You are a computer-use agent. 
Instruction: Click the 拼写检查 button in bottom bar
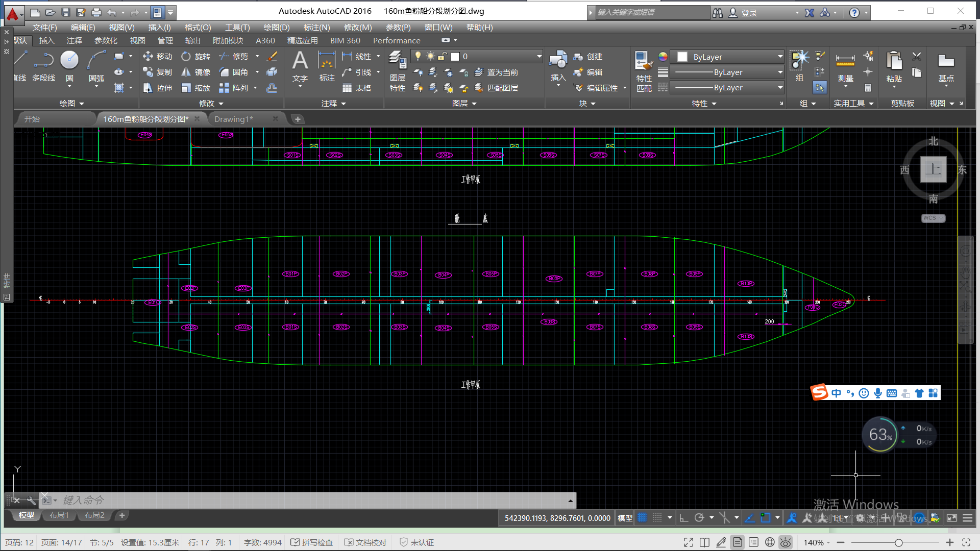(x=312, y=542)
